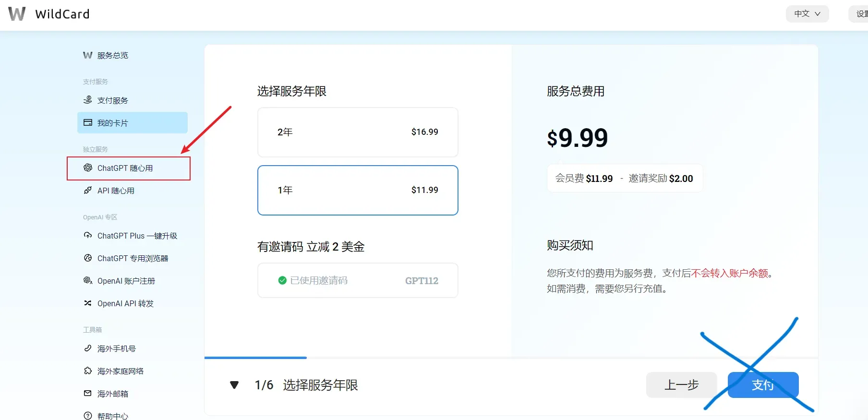This screenshot has height=420, width=868.
Task: Open API 随心用 menu item
Action: [133, 191]
